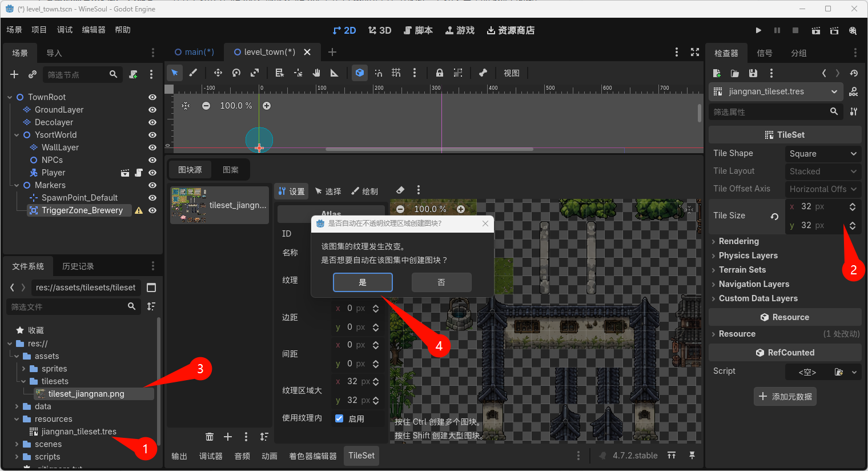868x471 pixels.
Task: Click the list-select nodes tool icon
Action: (x=279, y=73)
